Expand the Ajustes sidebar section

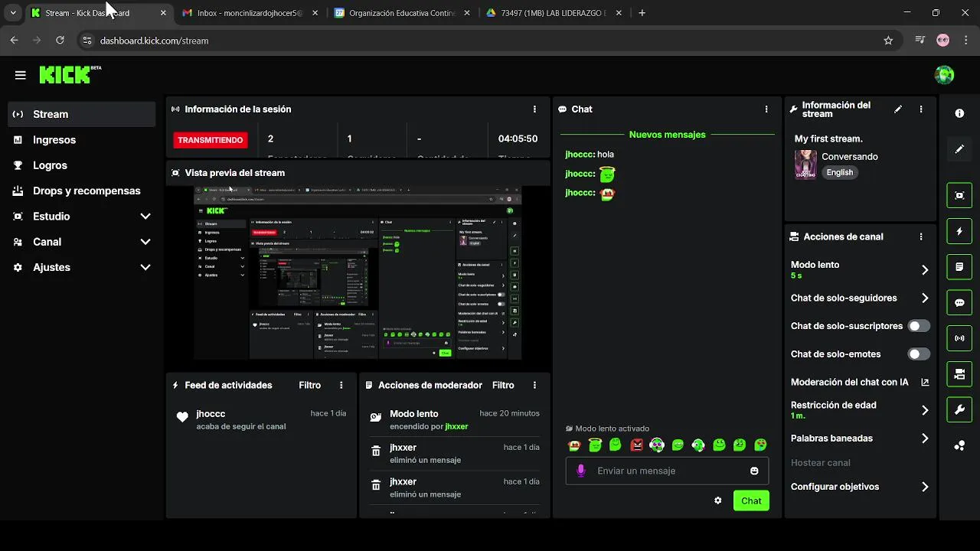(x=145, y=267)
